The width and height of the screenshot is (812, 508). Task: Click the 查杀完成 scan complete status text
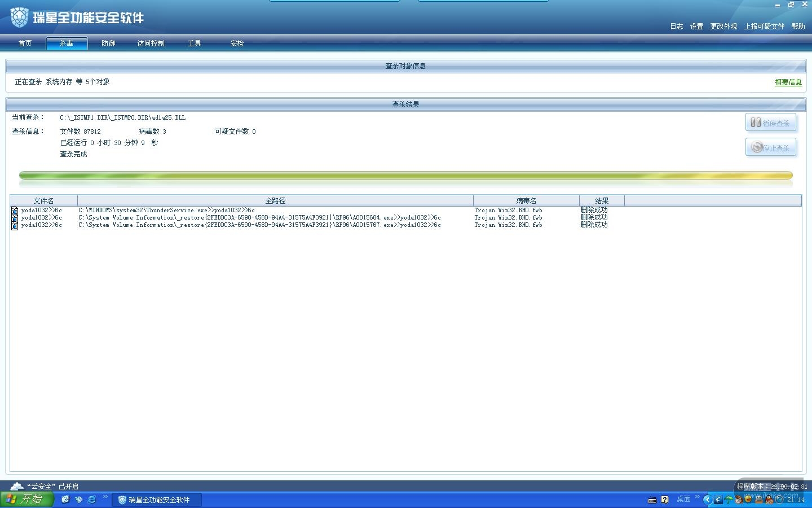click(x=74, y=154)
